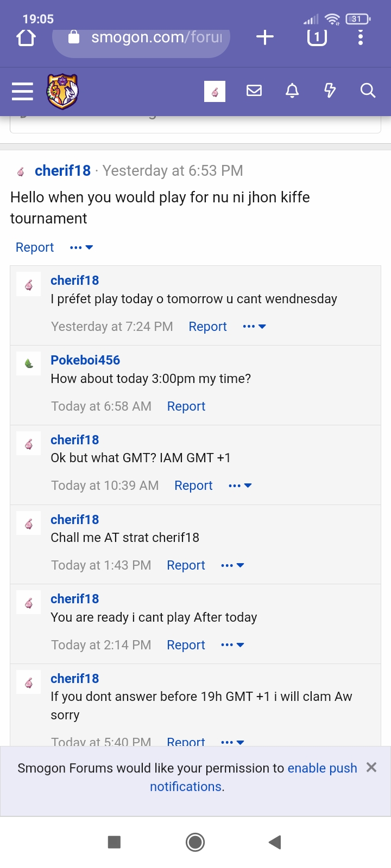Expand options dropdown on 7:24 PM comment
This screenshot has width=391, height=868.
click(254, 327)
